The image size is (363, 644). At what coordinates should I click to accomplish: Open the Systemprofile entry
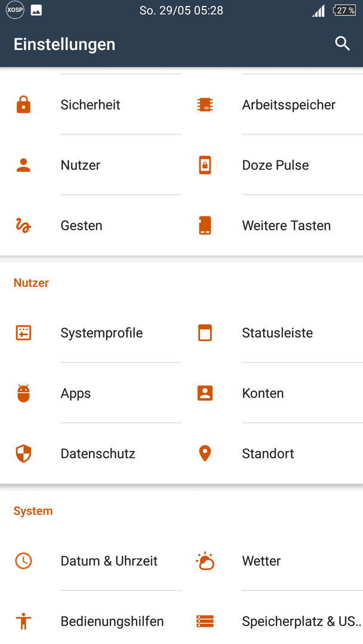pos(91,333)
